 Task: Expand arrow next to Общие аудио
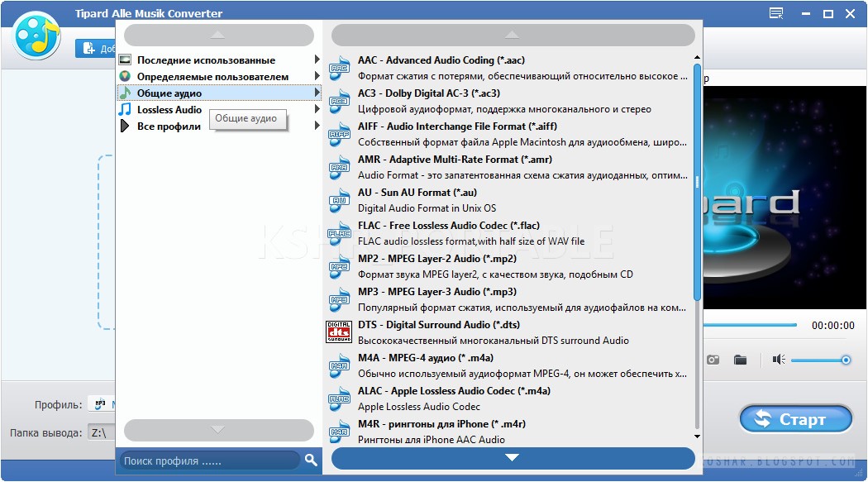tap(317, 93)
